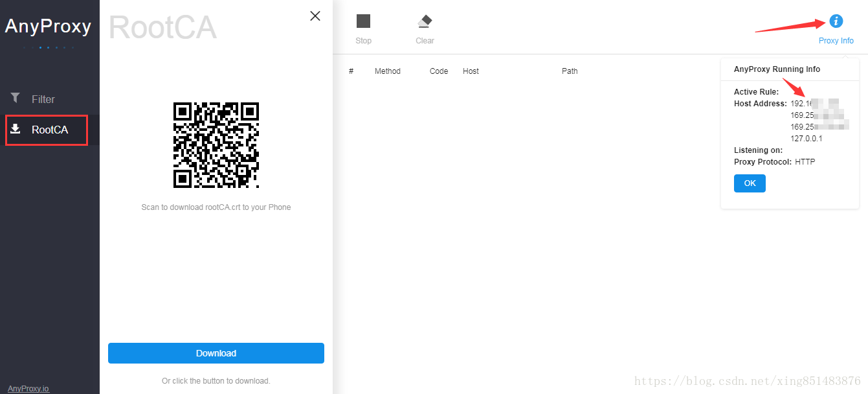Click the Host column header
The width and height of the screenshot is (868, 394).
[471, 71]
